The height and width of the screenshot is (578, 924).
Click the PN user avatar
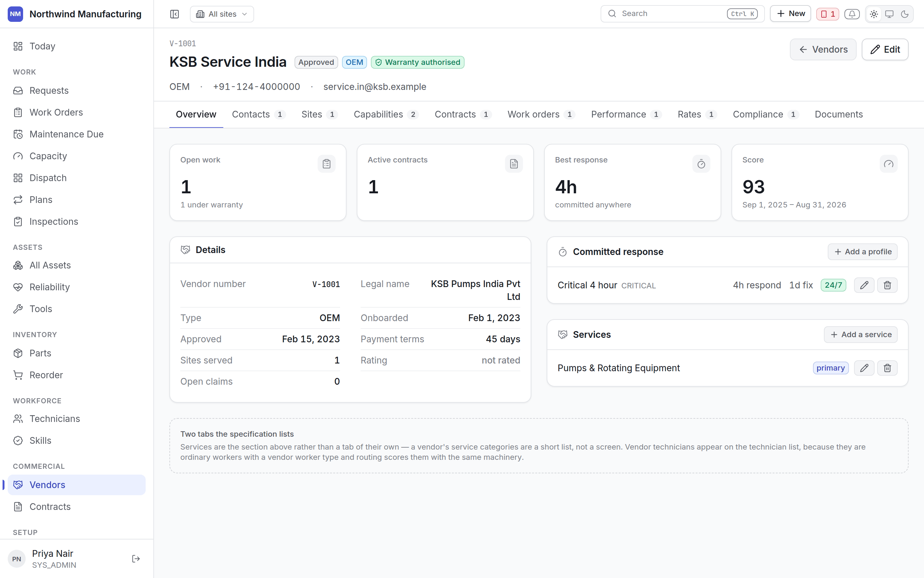click(x=16, y=559)
